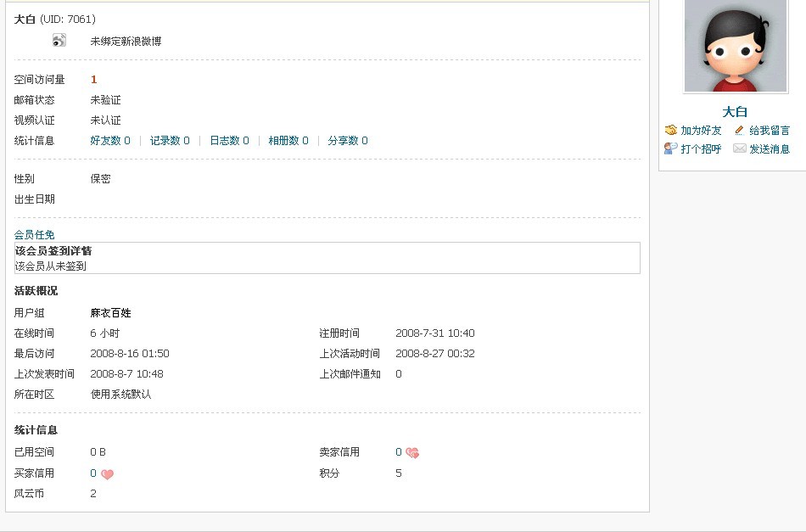
Task: Click the envelope icon beside 发送消息
Action: (x=739, y=148)
